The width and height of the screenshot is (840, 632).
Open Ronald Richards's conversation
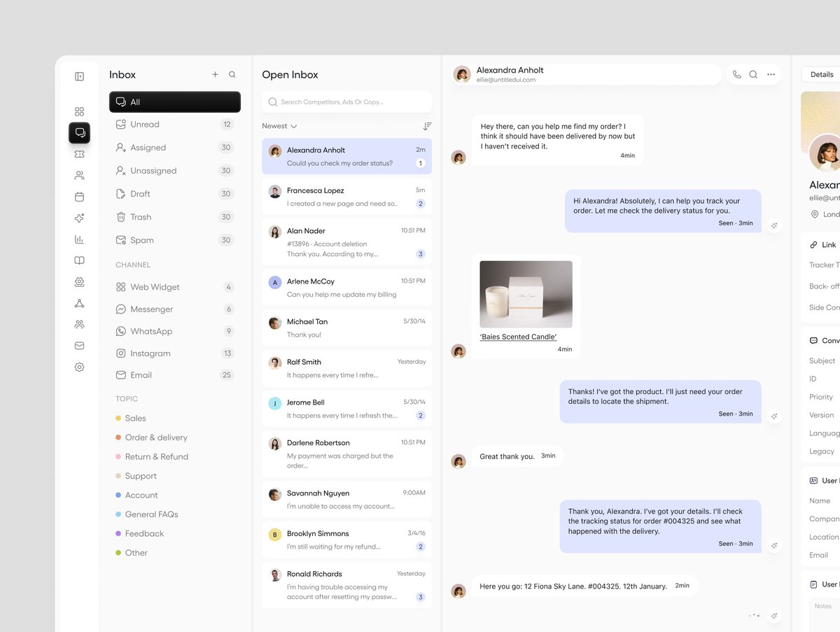click(x=347, y=585)
